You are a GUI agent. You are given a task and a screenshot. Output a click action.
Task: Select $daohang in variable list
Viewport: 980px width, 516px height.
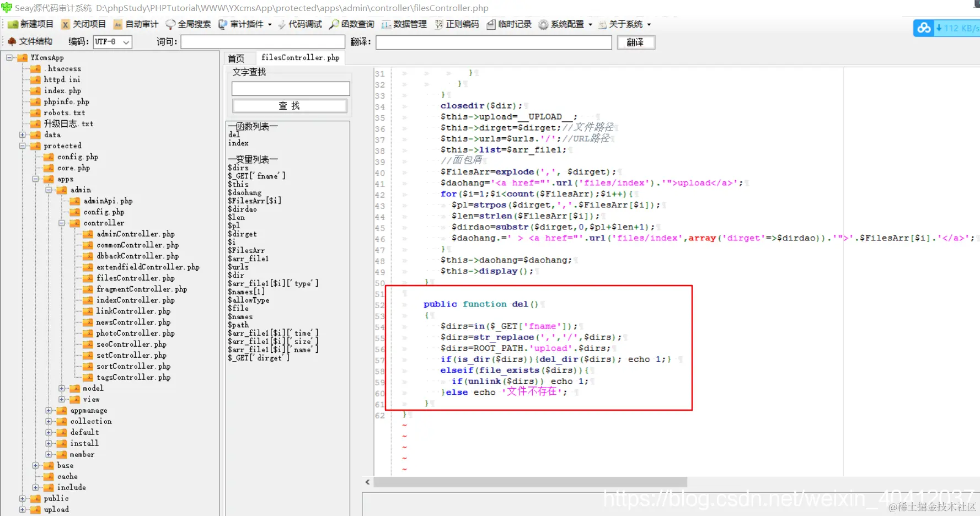pos(244,192)
